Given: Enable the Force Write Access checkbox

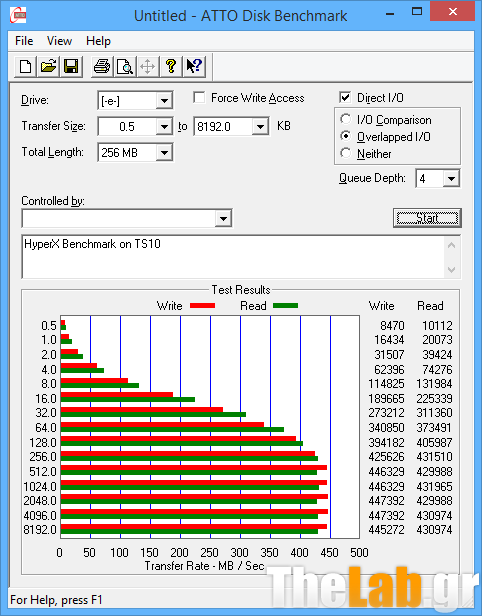Looking at the screenshot, I should pyautogui.click(x=199, y=97).
